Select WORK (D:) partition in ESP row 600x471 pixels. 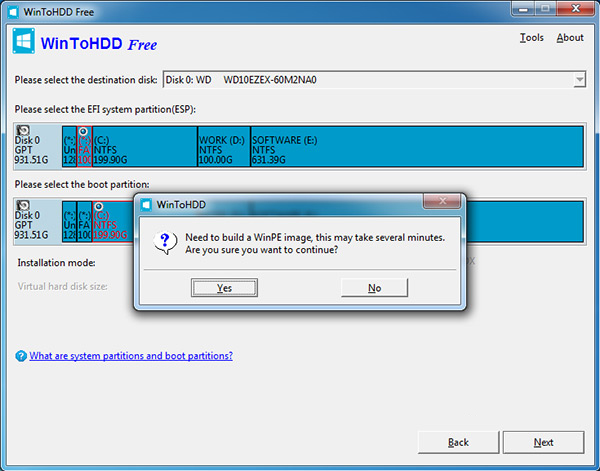(224, 147)
